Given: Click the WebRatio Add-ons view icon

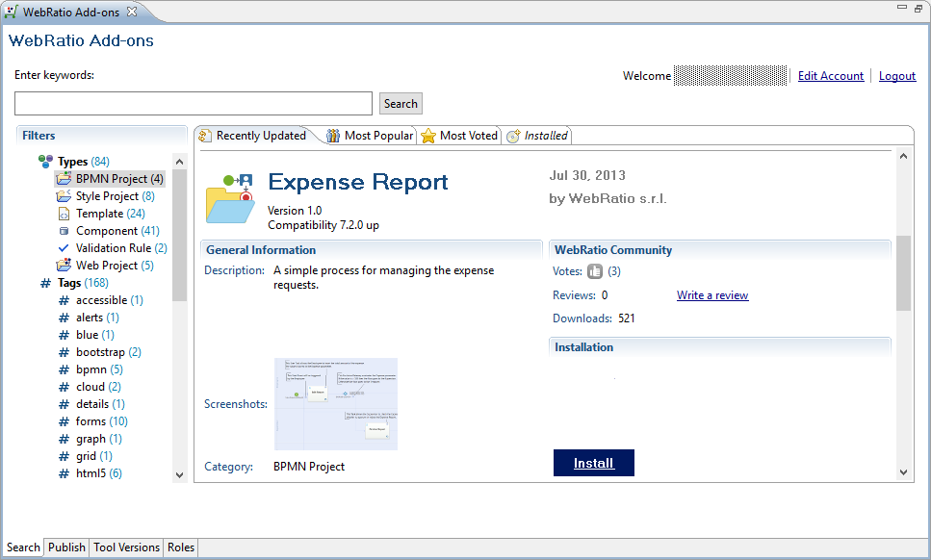Looking at the screenshot, I should pyautogui.click(x=11, y=12).
